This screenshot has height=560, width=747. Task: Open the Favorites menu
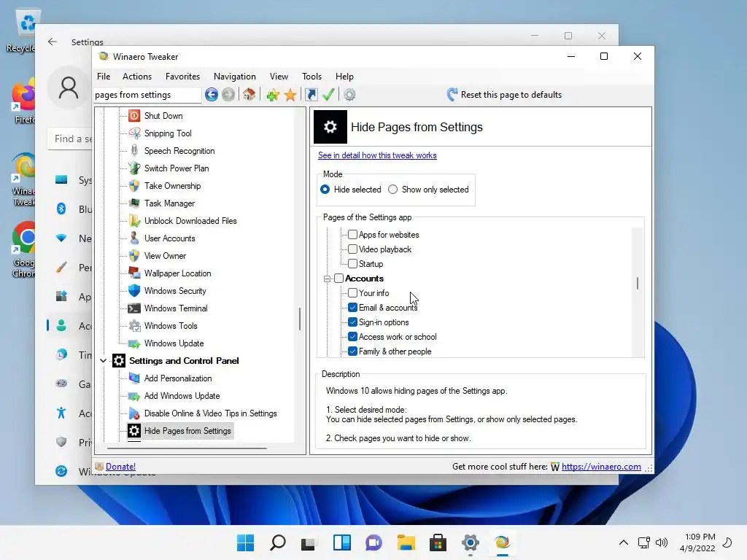[182, 76]
